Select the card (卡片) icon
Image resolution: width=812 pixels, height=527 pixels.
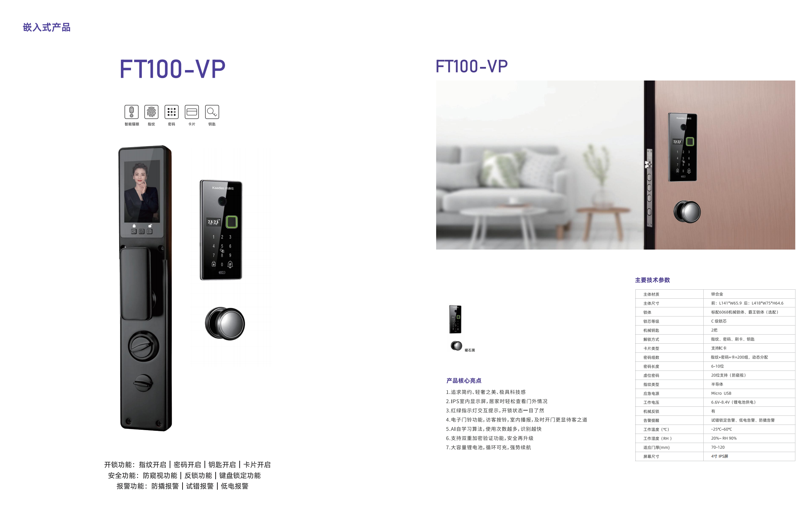coord(192,112)
